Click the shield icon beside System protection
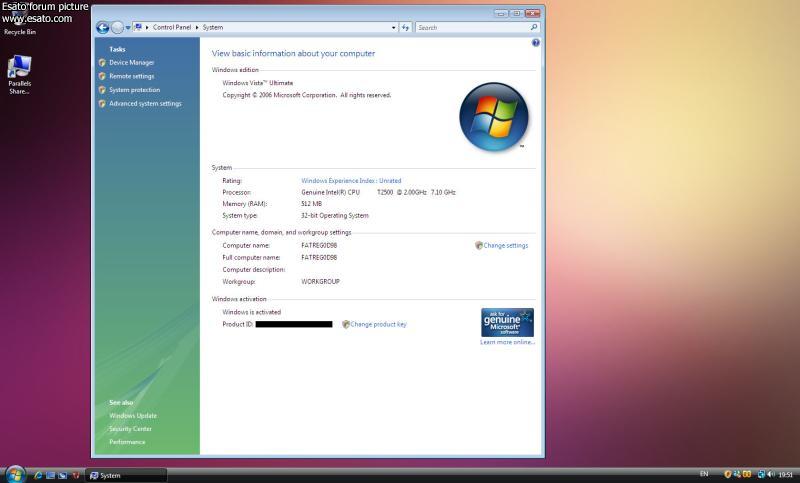 [x=102, y=90]
